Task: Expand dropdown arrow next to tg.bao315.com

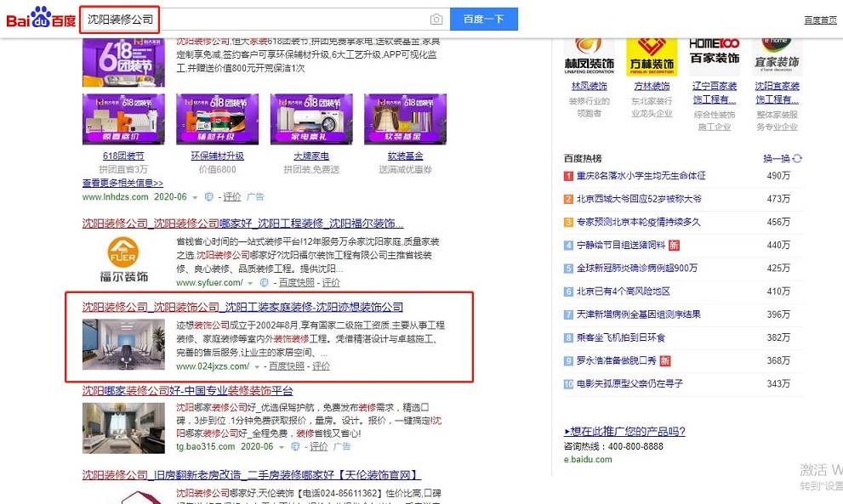Action: [282, 447]
